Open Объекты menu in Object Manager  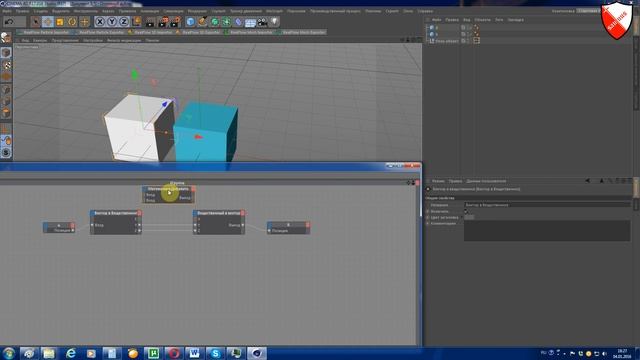click(x=482, y=20)
